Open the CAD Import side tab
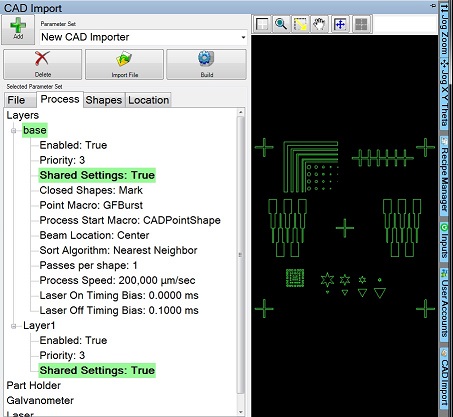The height and width of the screenshot is (417, 453). 444,378
